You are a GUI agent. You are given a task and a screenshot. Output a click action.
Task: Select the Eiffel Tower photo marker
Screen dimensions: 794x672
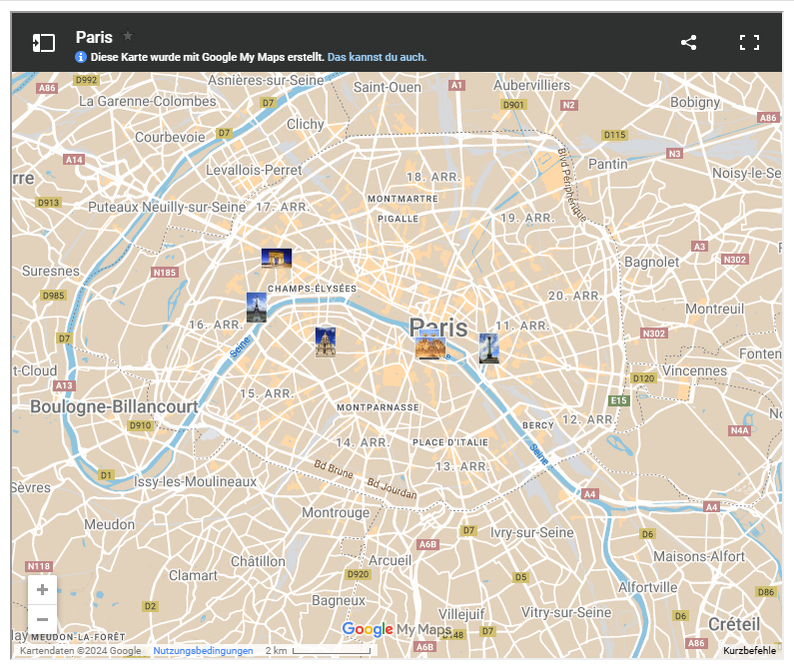[x=257, y=307]
